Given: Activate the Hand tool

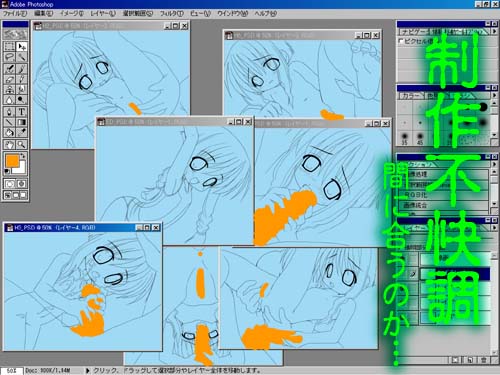Looking at the screenshot, I should pos(10,145).
